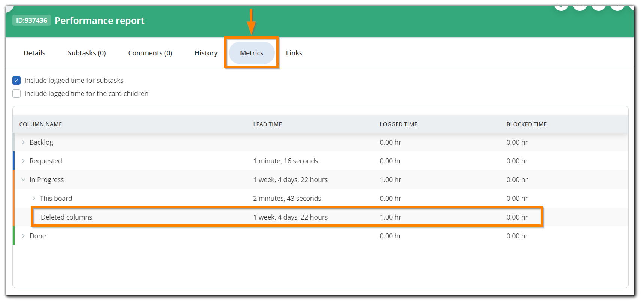This screenshot has width=644, height=305.
Task: Expand the This board sub-row
Action: [x=34, y=198]
